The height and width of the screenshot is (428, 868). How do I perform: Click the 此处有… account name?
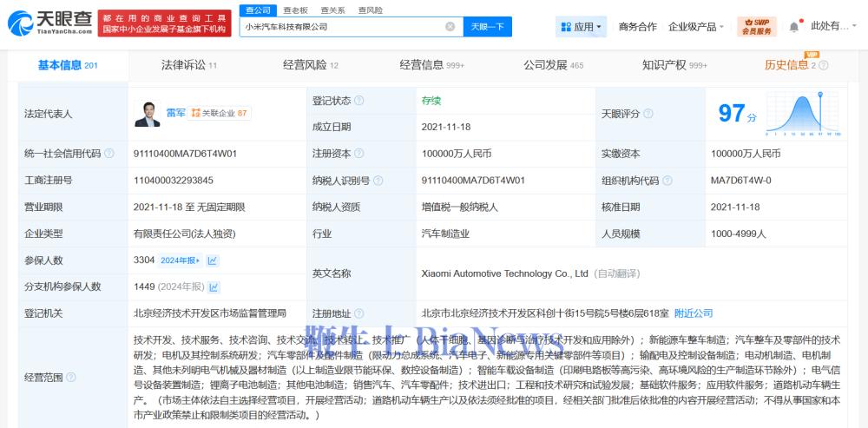click(830, 26)
